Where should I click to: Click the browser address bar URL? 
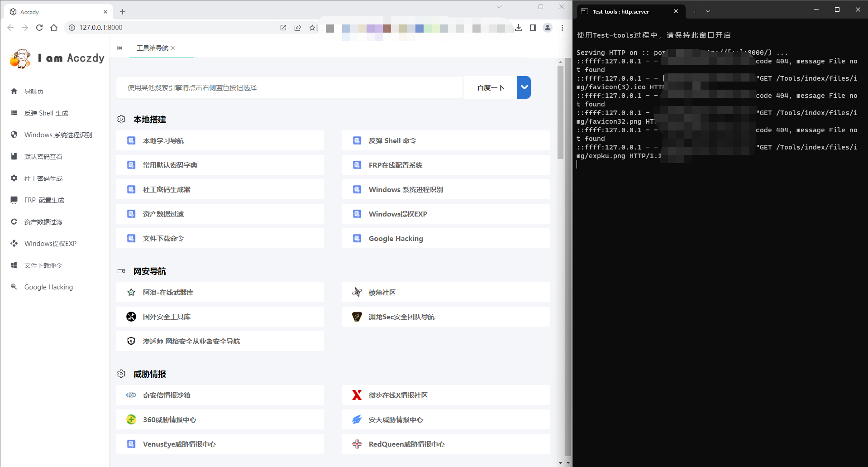click(101, 28)
